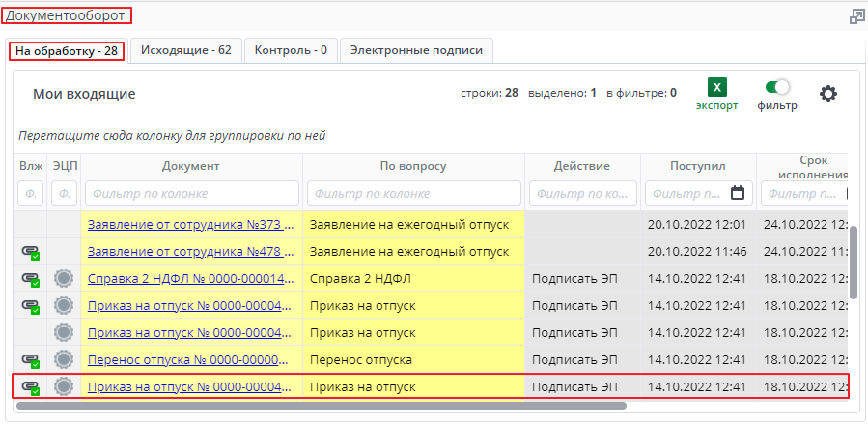The width and height of the screenshot is (868, 426).
Task: Click the По вопросу column filter field
Action: pos(414,193)
